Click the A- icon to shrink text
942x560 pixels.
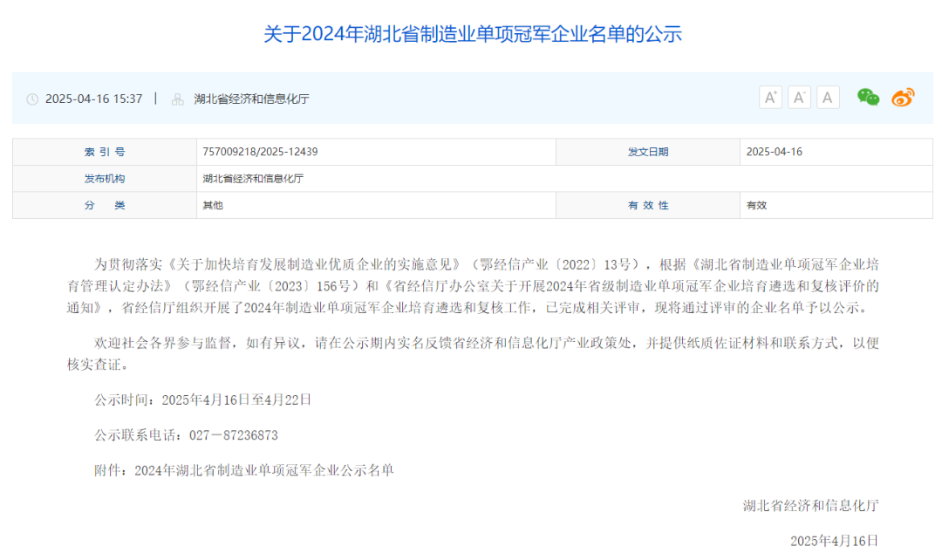799,97
